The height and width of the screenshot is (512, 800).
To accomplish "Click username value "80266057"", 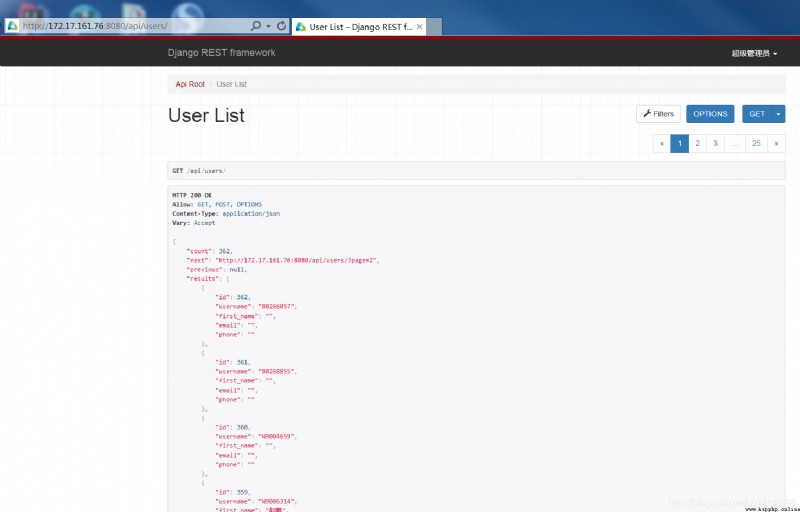I will [277, 306].
